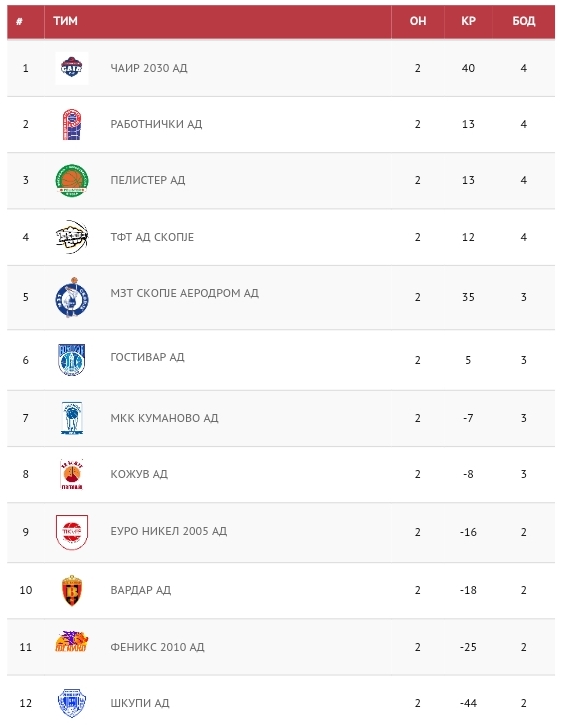569x728 pixels.
Task: Open the ВАРДАР АД team page
Action: coord(141,591)
